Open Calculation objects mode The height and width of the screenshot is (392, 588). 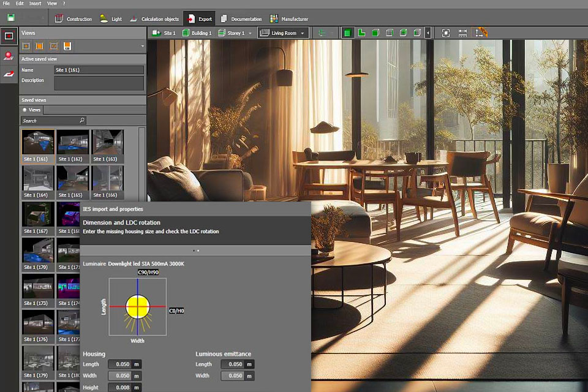(x=154, y=19)
